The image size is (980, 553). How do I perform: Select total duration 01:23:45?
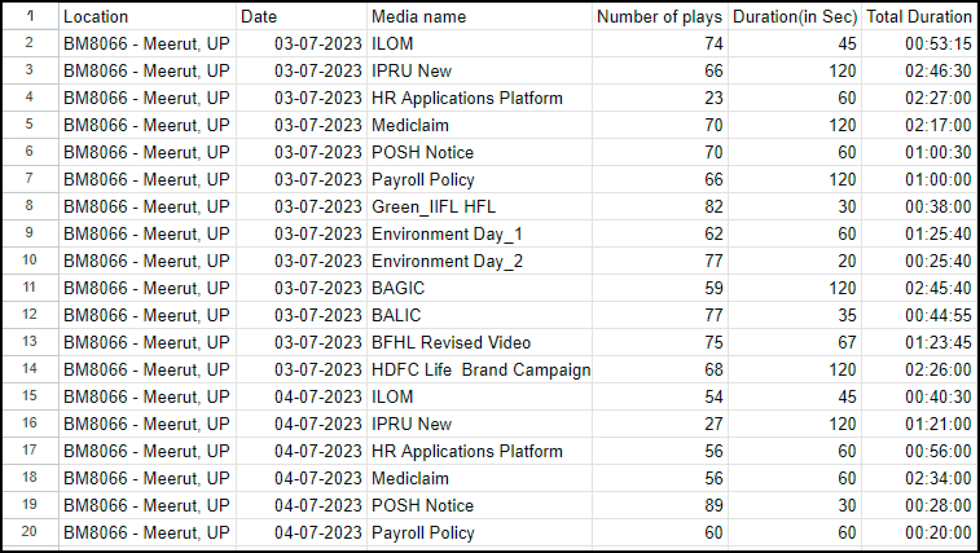pyautogui.click(x=919, y=342)
